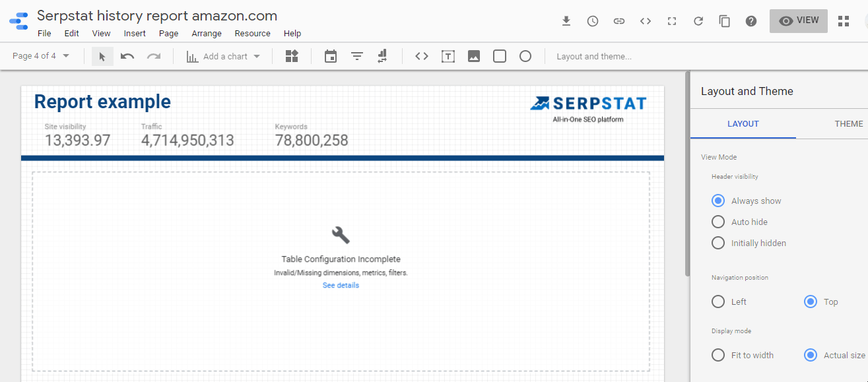Open the Arrange menu
868x382 pixels.
(207, 34)
